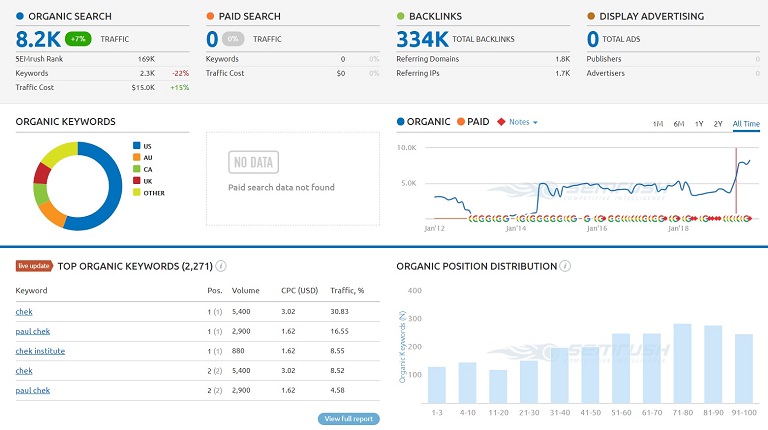Viewport: 768px width, 430px height.
Task: Click the Traffic, % column header
Action: [347, 290]
